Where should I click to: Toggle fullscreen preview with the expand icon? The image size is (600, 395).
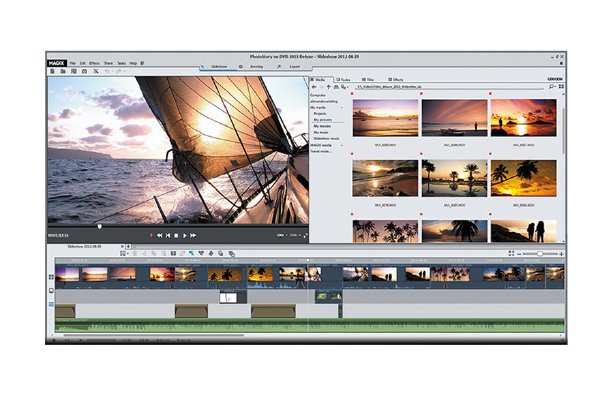pyautogui.click(x=305, y=235)
